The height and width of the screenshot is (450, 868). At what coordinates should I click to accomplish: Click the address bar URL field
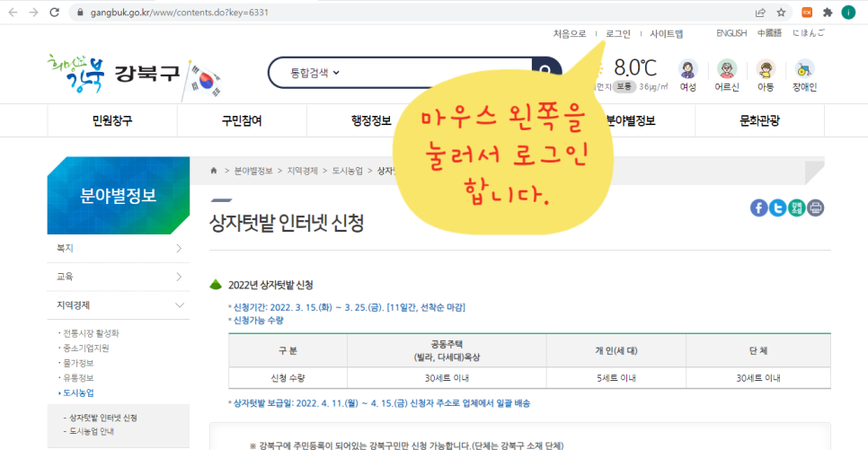point(410,13)
